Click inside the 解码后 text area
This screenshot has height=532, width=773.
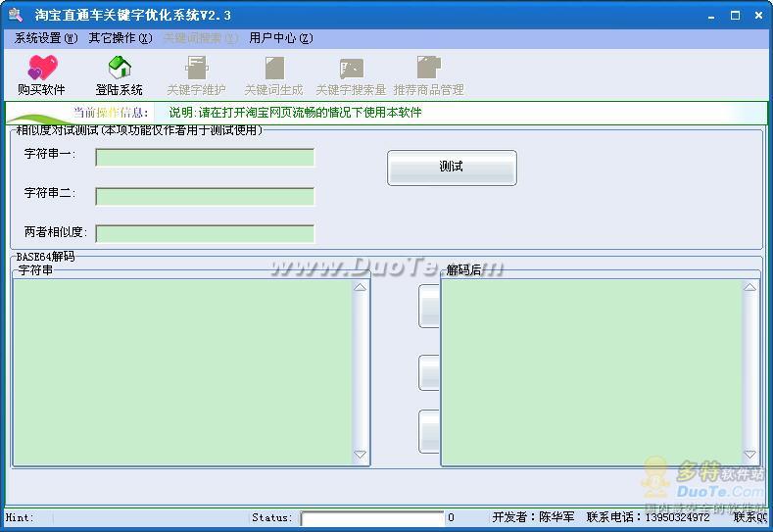(592, 372)
